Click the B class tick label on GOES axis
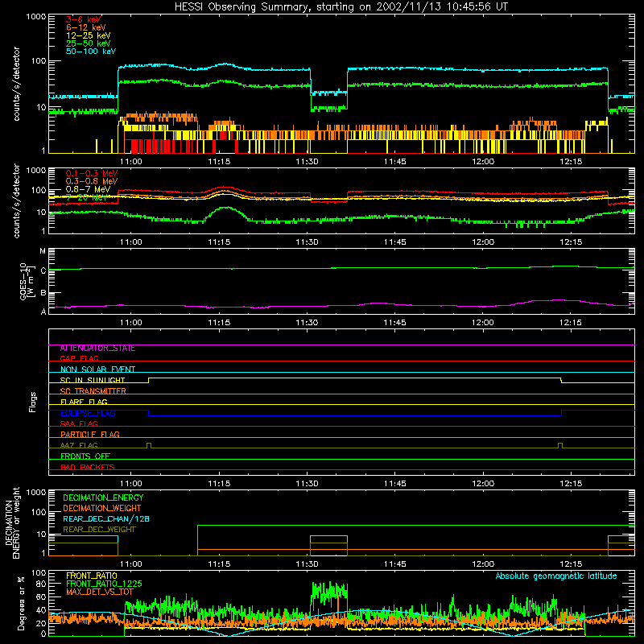The width and height of the screenshot is (644, 644). [43, 293]
